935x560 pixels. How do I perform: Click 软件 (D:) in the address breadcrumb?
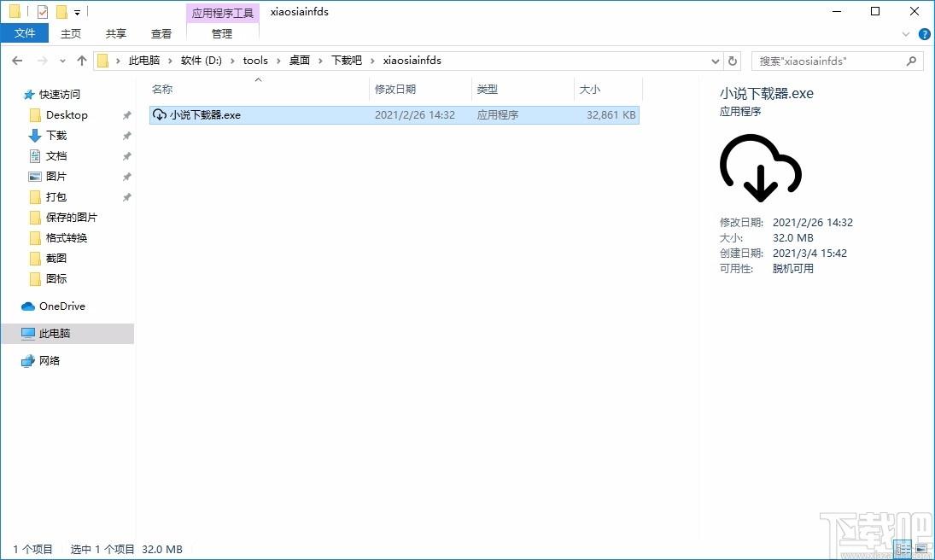[201, 61]
